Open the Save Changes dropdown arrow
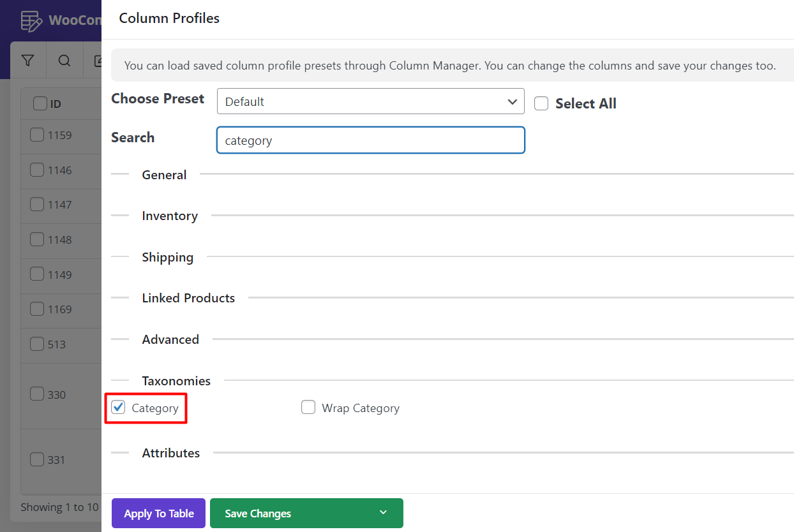The image size is (794, 532). (x=383, y=513)
